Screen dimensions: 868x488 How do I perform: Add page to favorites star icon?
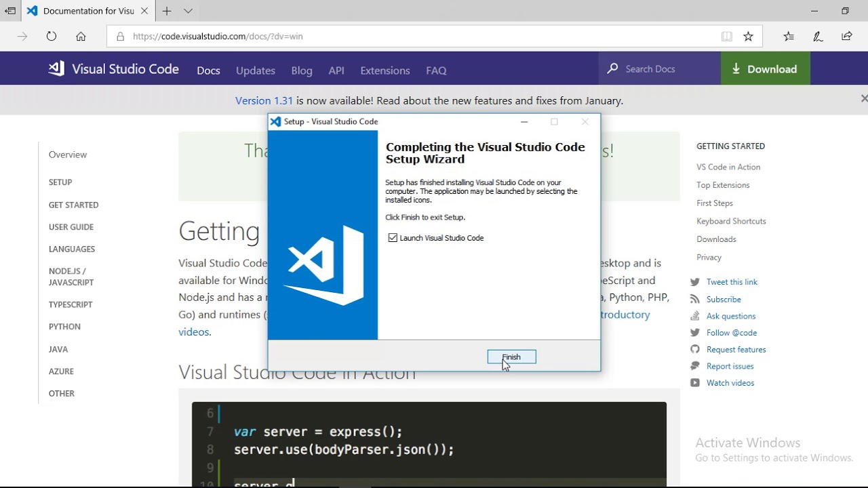(x=748, y=37)
